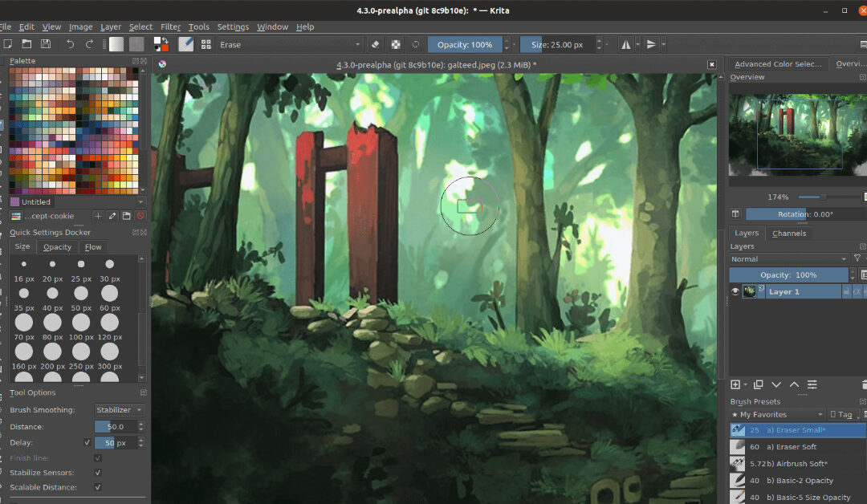867x504 pixels.
Task: Click the Distance value field
Action: tap(116, 427)
